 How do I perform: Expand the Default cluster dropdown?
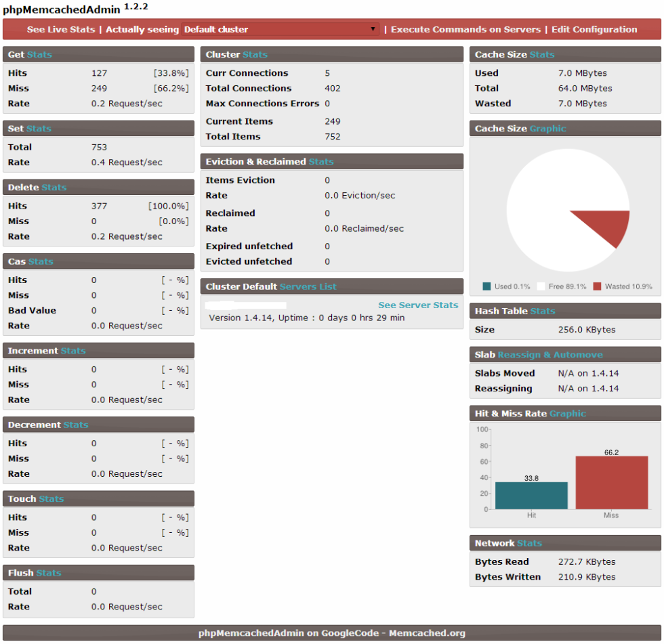[x=280, y=30]
